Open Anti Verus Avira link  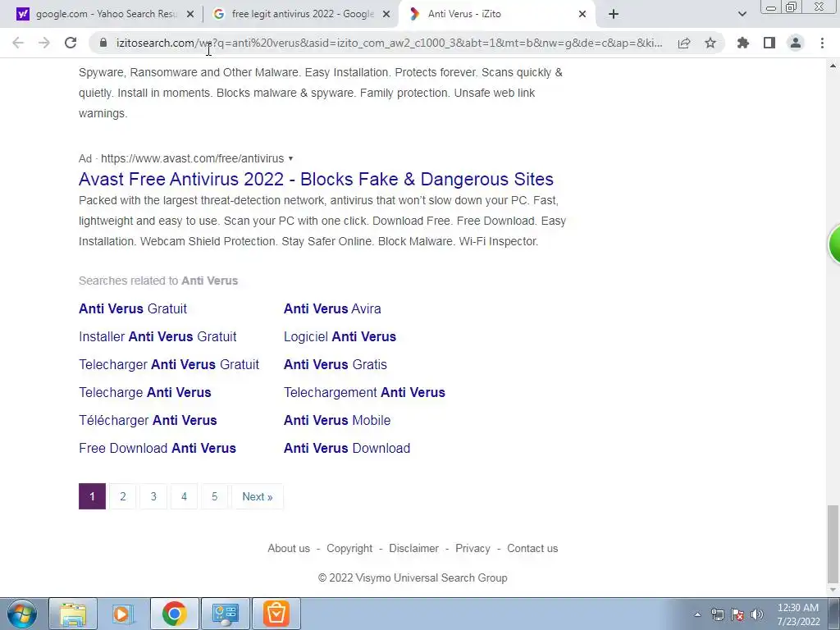pyautogui.click(x=332, y=308)
